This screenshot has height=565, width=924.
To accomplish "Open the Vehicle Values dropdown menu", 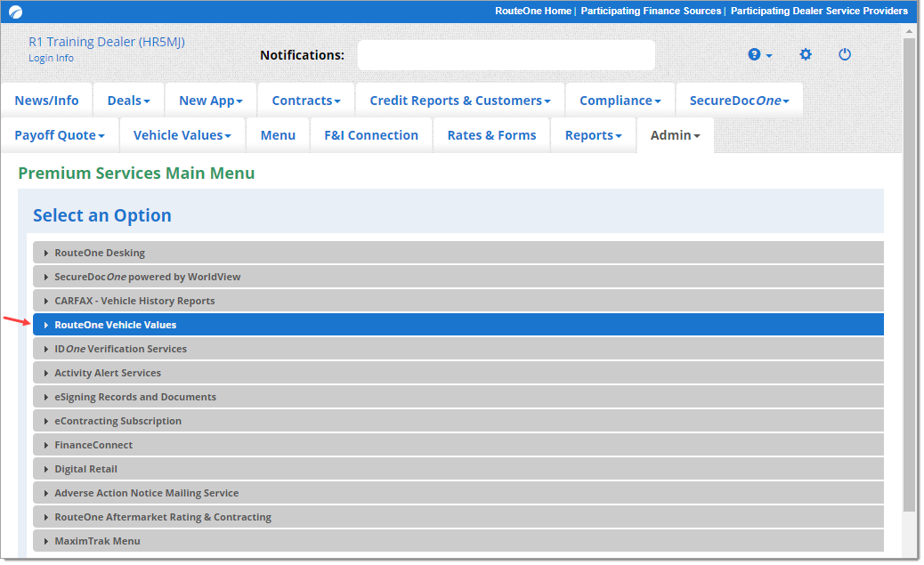I will click(x=182, y=135).
